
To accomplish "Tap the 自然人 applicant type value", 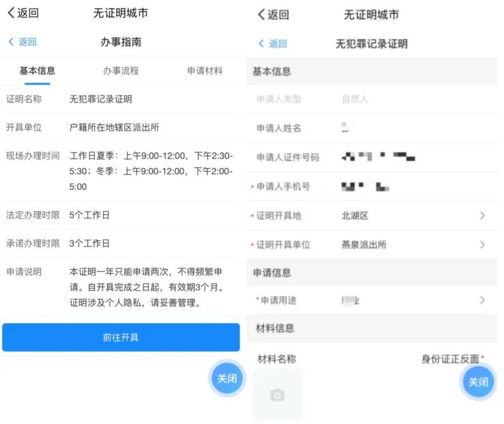I will tap(355, 99).
